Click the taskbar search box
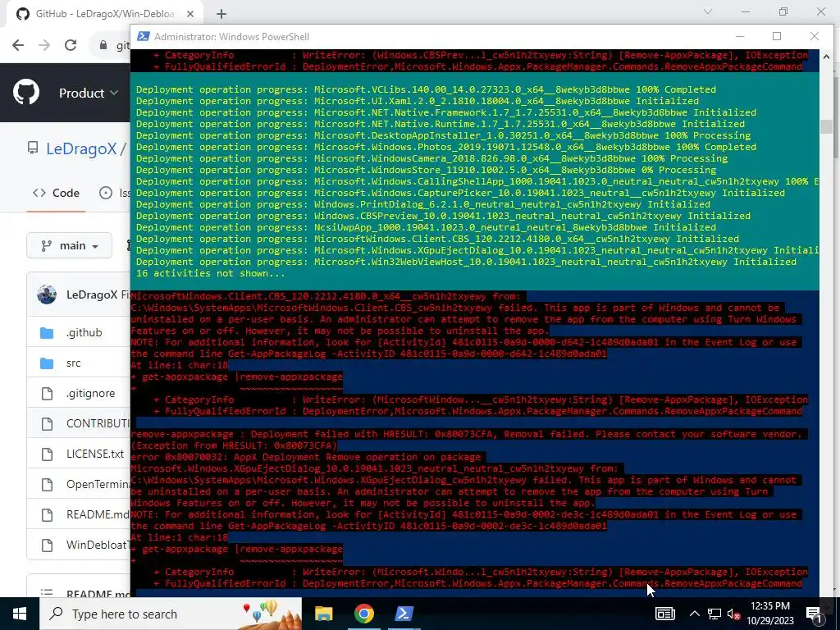This screenshot has width=840, height=630. point(171,614)
